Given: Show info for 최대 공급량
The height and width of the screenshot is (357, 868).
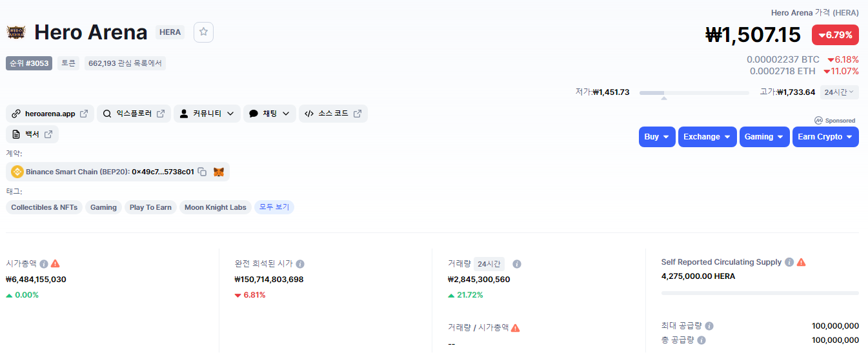Looking at the screenshot, I should pyautogui.click(x=709, y=326).
